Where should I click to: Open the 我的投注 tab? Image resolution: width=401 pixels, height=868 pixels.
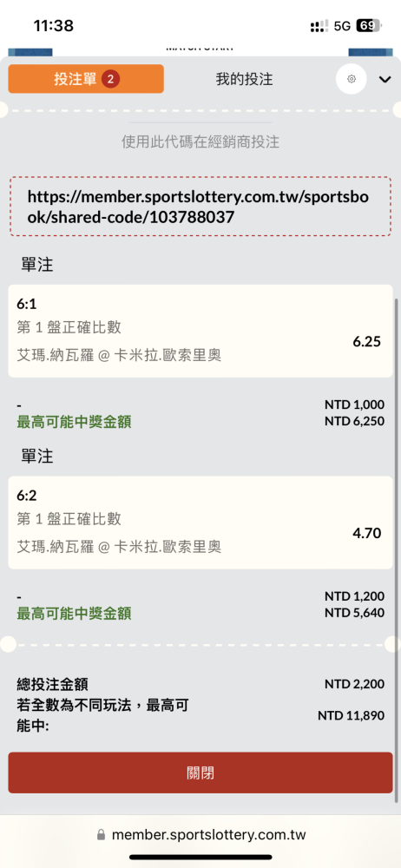click(x=244, y=79)
